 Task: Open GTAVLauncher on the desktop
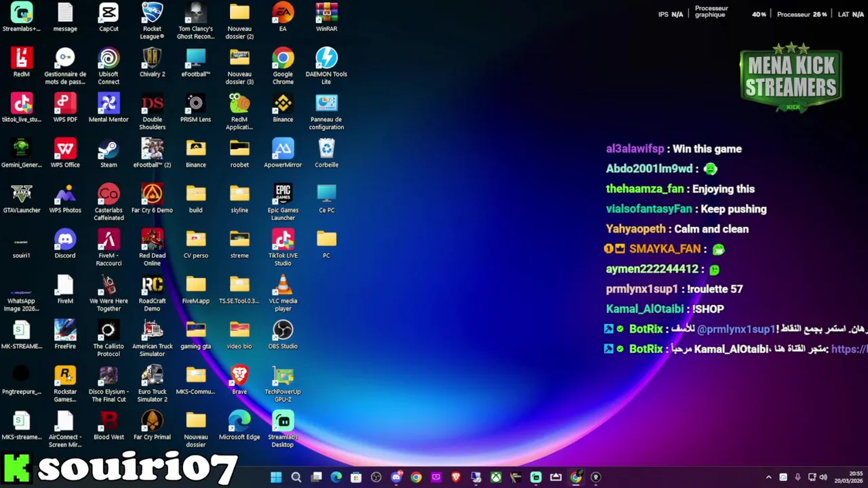point(22,199)
